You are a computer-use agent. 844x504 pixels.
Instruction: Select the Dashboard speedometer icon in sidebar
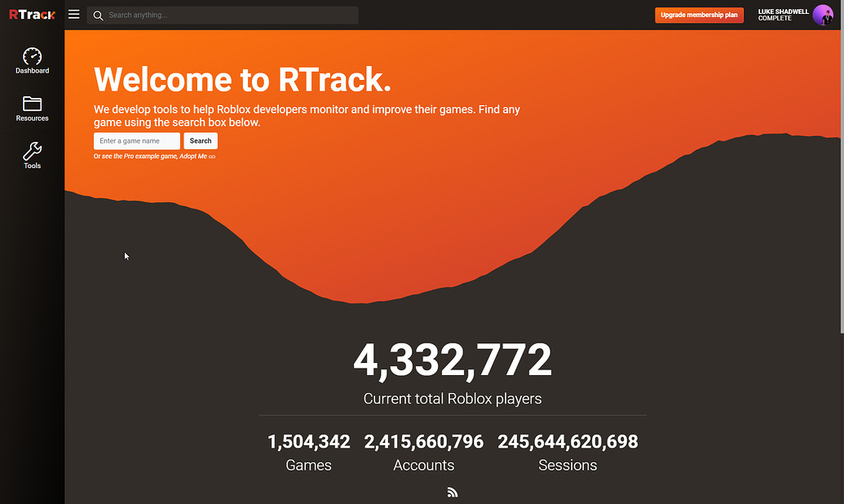[x=32, y=57]
